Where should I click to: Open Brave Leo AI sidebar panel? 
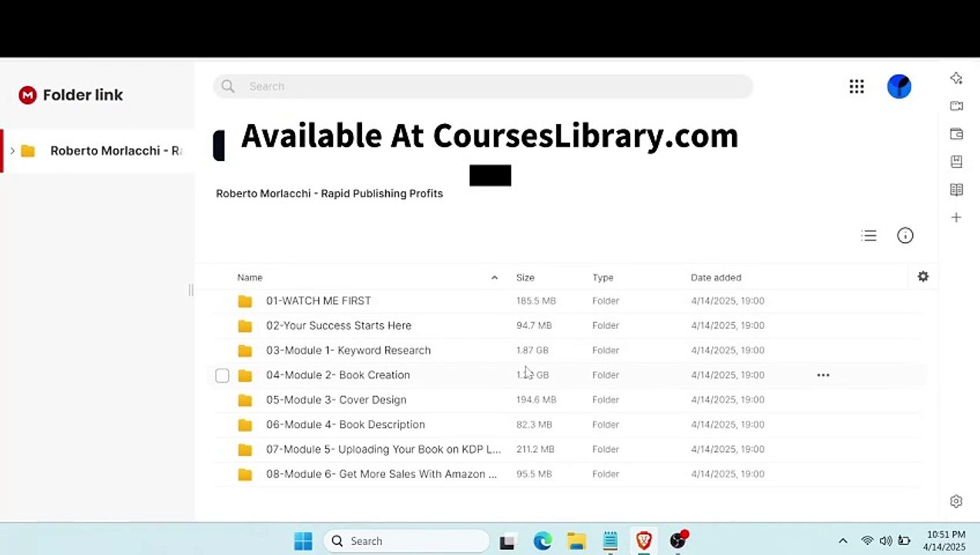click(956, 78)
